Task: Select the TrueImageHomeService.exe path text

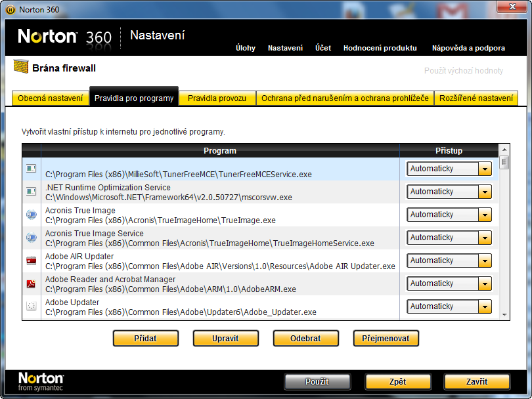Action: pos(210,243)
